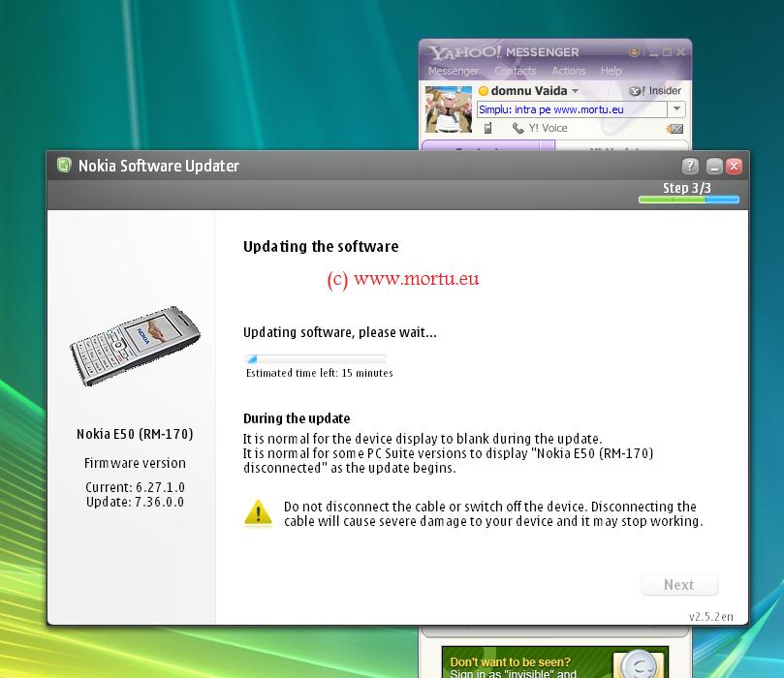This screenshot has width=784, height=678.
Task: Open status message dropdown in Yahoo Messenger
Action: click(x=676, y=108)
